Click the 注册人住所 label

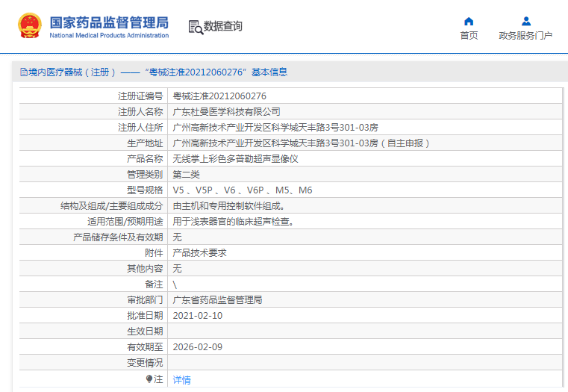point(140,128)
